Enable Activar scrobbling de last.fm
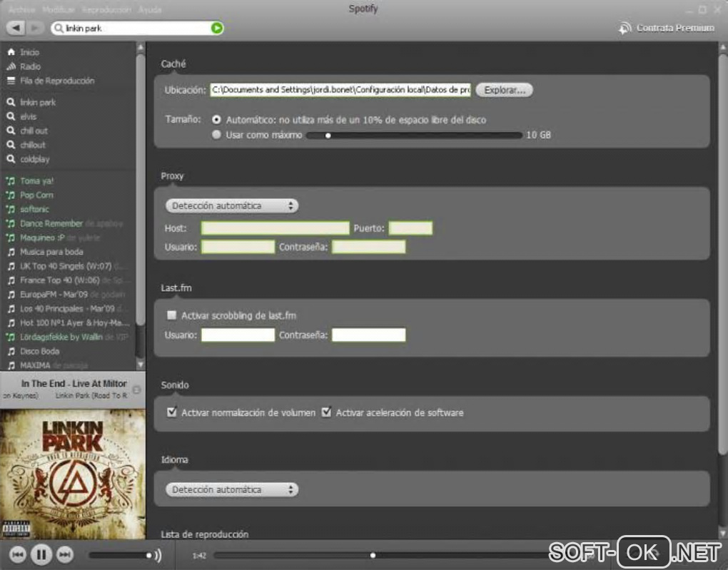Viewport: 728px width, 570px height. [x=172, y=315]
